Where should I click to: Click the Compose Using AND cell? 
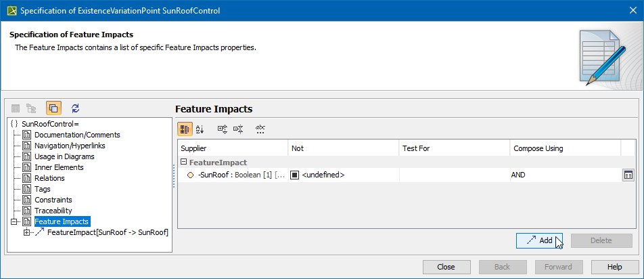point(565,175)
